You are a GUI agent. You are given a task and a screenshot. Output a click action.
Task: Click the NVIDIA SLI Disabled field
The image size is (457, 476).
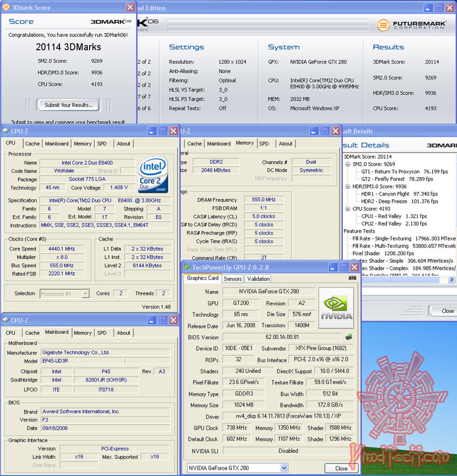(x=288, y=451)
